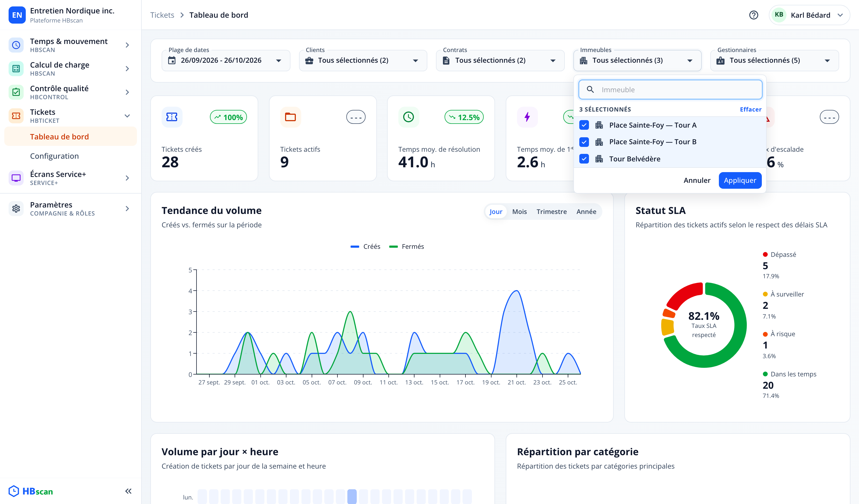
Task: Open the Gestionnaires dropdown
Action: pos(774,60)
